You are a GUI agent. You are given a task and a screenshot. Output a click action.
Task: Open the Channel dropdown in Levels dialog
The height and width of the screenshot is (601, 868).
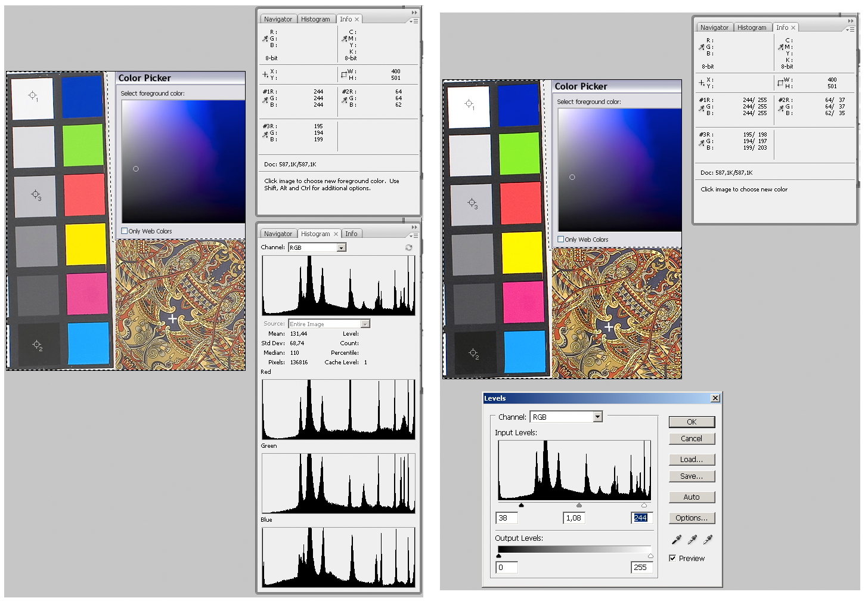pyautogui.click(x=597, y=417)
